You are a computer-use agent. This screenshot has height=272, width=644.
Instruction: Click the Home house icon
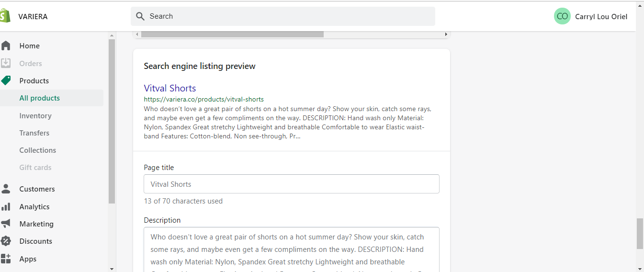point(6,46)
